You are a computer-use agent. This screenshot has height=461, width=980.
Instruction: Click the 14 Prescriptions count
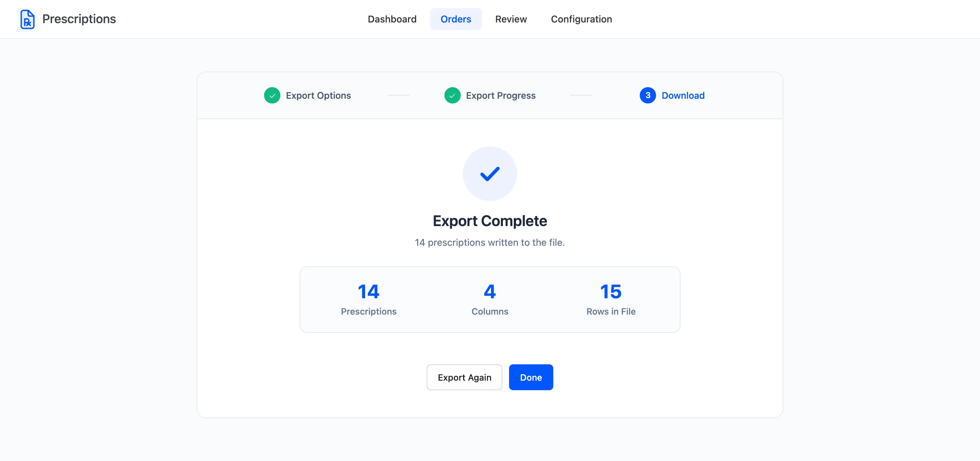coord(368,291)
